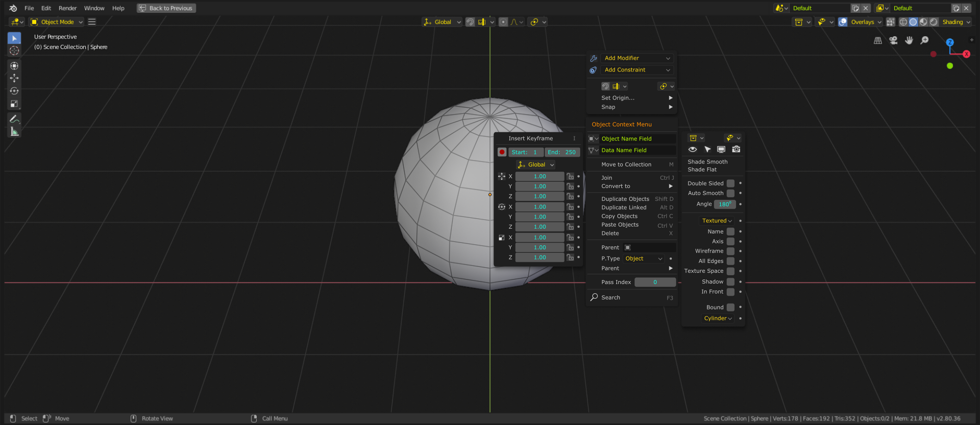Open the Overlays dropdown arrow
This screenshot has width=980, height=425.
(x=880, y=22)
